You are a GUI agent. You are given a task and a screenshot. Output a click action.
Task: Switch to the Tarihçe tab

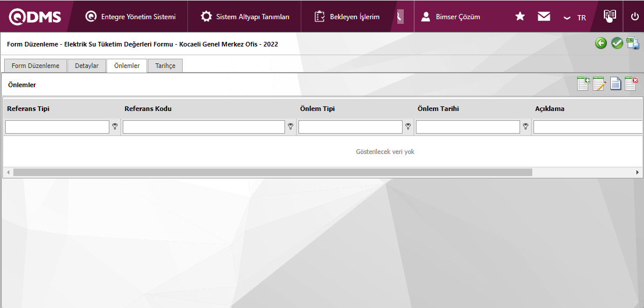click(x=165, y=66)
